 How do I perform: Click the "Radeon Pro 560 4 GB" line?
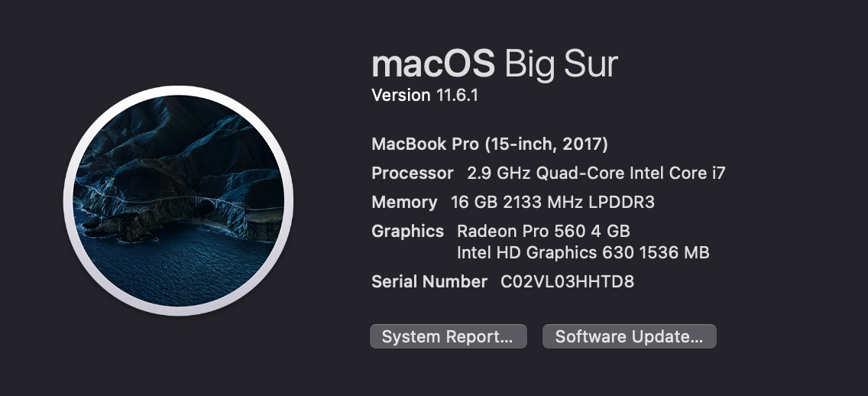[543, 231]
